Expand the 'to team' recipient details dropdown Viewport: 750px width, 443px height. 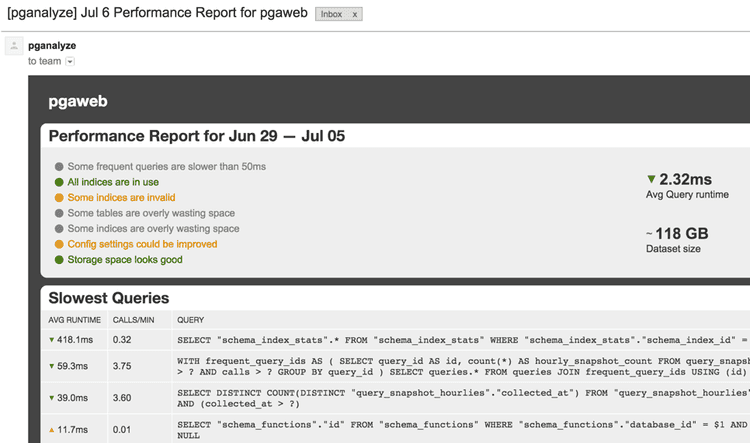pyautogui.click(x=70, y=61)
